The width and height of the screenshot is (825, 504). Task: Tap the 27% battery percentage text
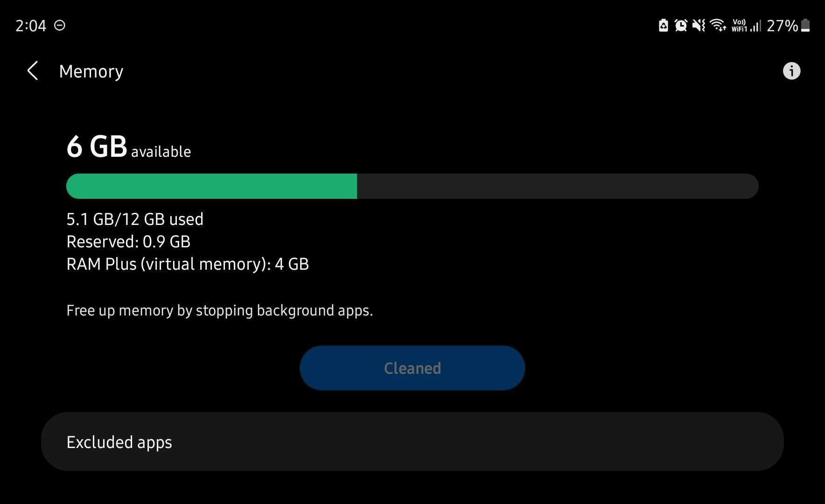(782, 26)
